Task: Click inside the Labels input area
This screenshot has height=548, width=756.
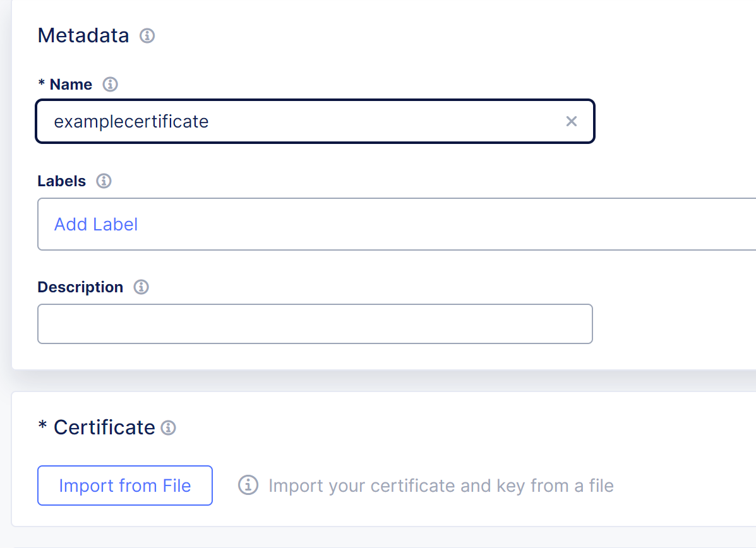Action: pos(253,224)
